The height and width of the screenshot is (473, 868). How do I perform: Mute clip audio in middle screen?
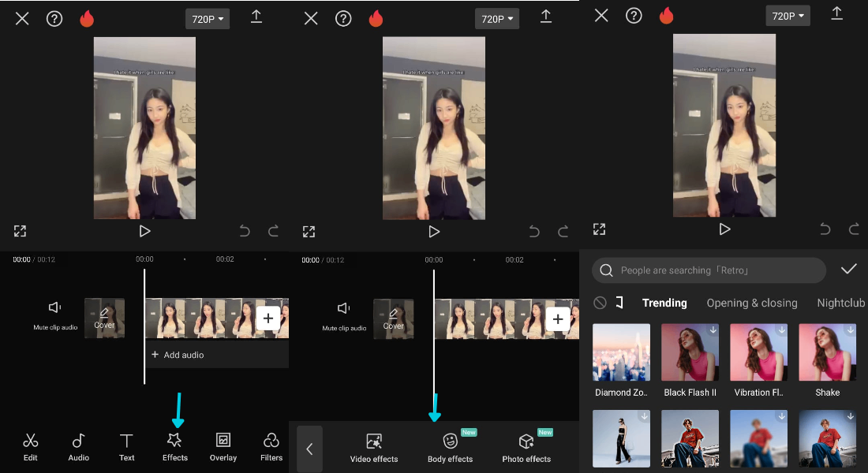tap(344, 317)
